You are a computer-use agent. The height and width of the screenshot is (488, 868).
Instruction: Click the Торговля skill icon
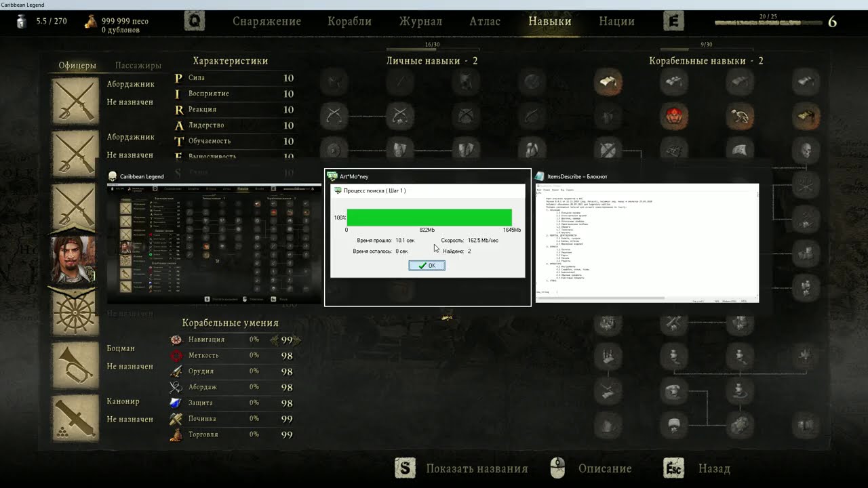176,435
